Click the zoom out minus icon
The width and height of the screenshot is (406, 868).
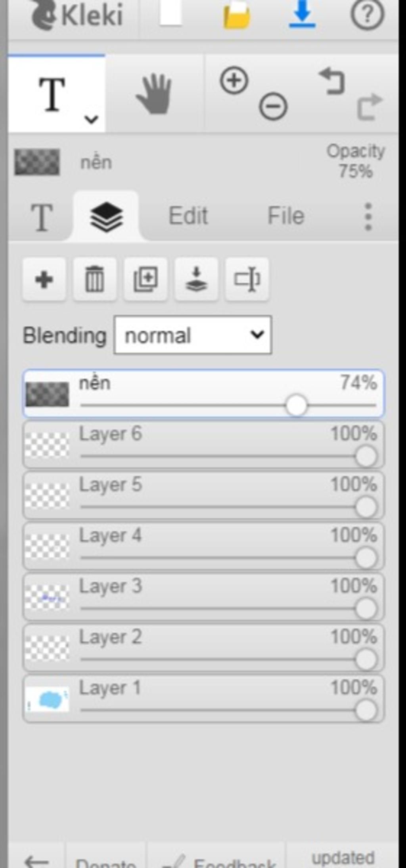click(273, 106)
